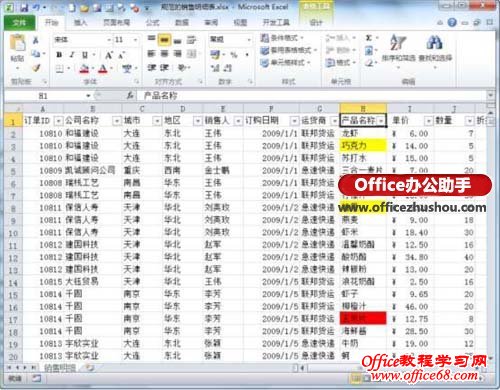The width and height of the screenshot is (500, 390).
Task: Click the Insert Function fx icon
Action: tap(130, 96)
